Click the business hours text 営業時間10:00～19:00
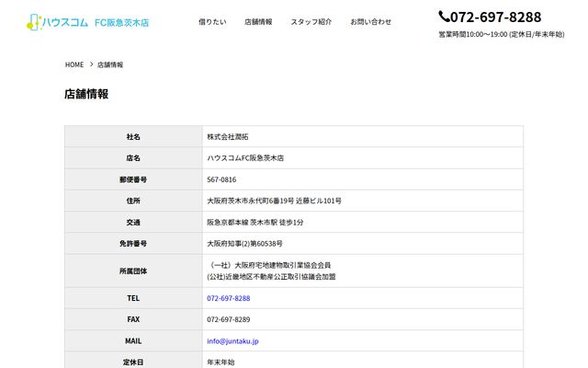The height and width of the screenshot is (368, 588). coord(473,34)
